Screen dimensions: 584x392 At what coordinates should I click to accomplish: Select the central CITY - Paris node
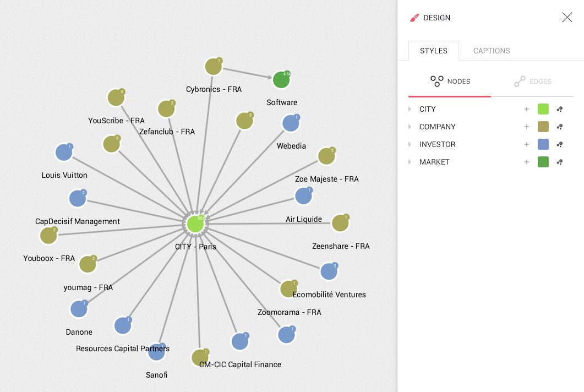pyautogui.click(x=195, y=224)
